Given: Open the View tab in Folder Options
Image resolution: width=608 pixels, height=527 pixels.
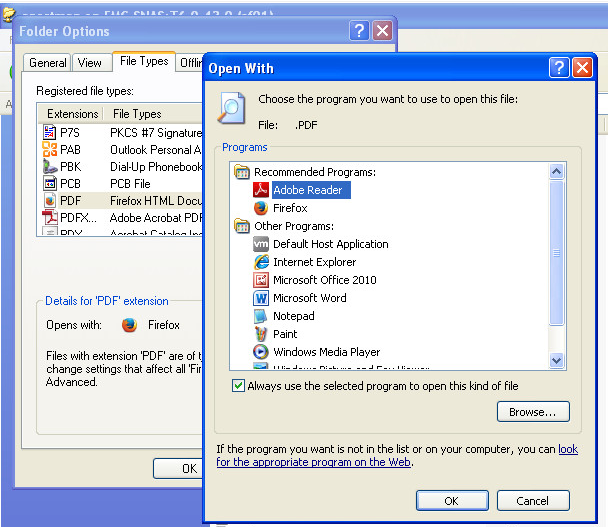Looking at the screenshot, I should coord(90,63).
